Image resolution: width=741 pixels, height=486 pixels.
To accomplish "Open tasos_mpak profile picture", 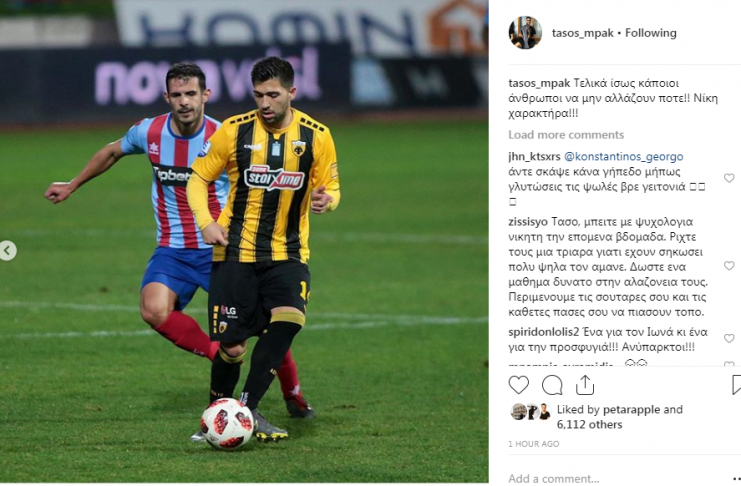I will [525, 33].
